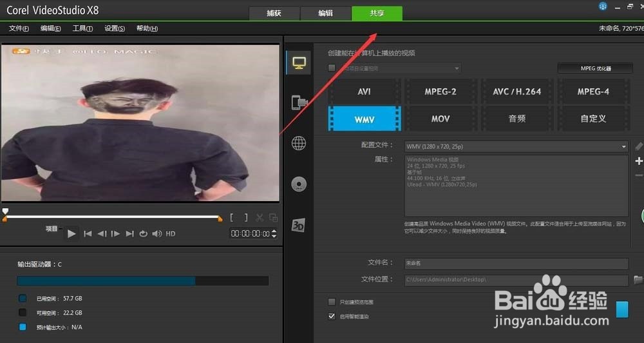Jump to the end of the project
644x343 pixels.
pos(130,233)
